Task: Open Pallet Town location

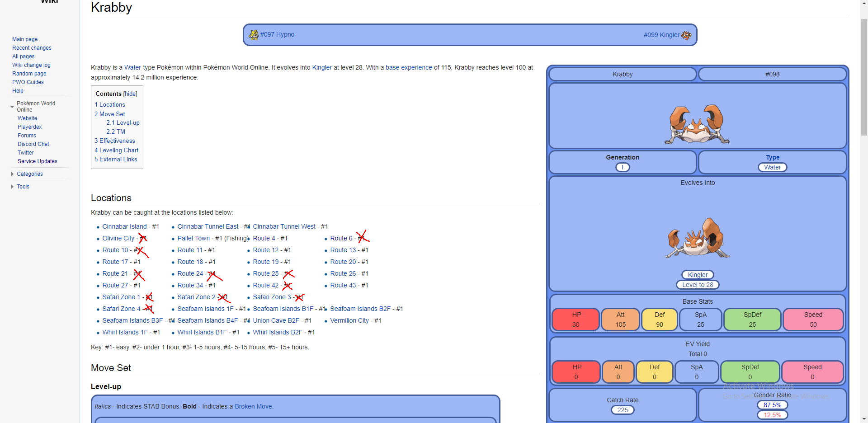Action: click(x=193, y=238)
